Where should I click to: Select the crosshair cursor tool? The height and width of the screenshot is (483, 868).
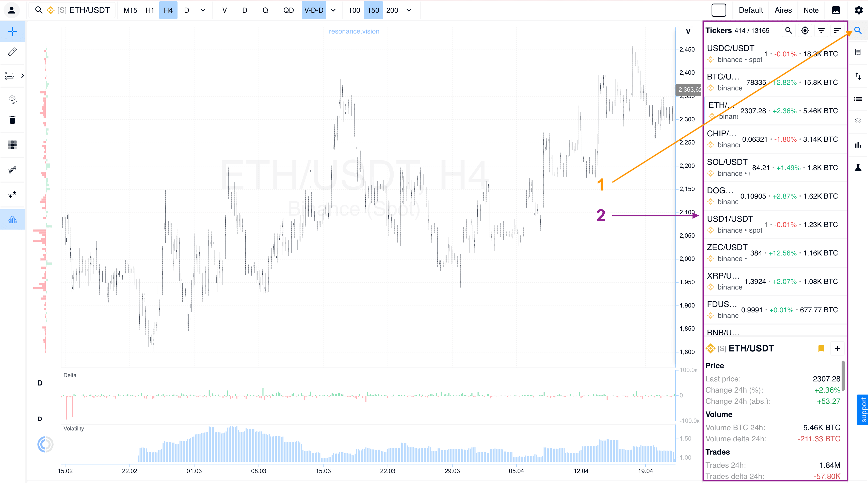pyautogui.click(x=12, y=32)
